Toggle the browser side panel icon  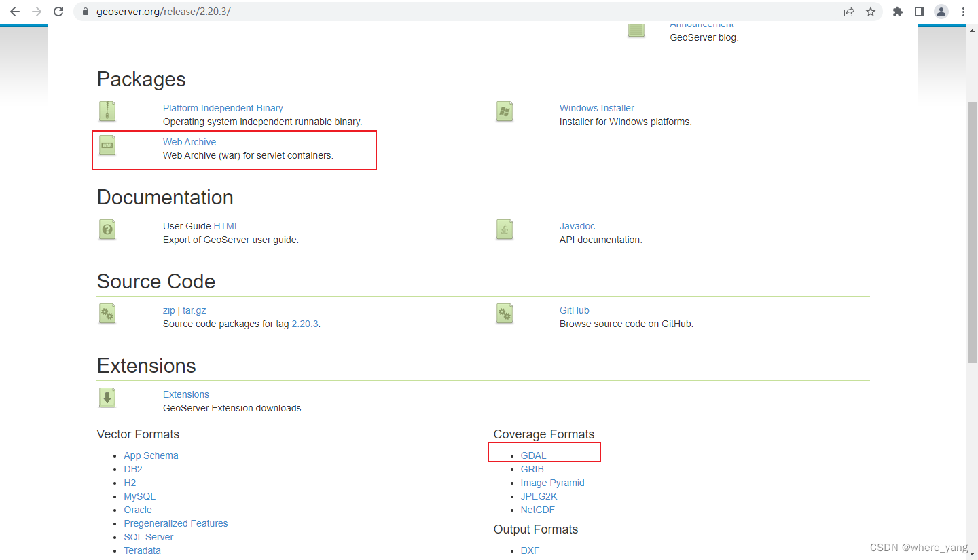click(x=920, y=12)
